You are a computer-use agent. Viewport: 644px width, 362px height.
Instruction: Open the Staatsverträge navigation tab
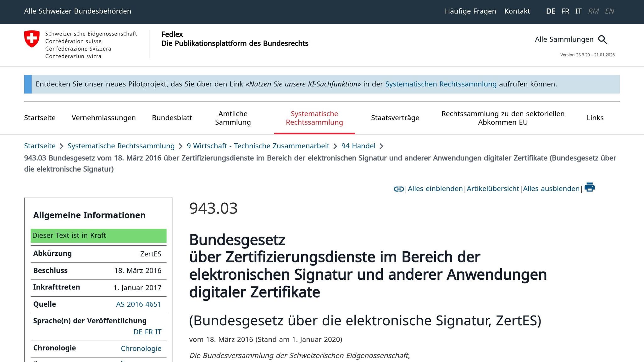click(x=395, y=118)
